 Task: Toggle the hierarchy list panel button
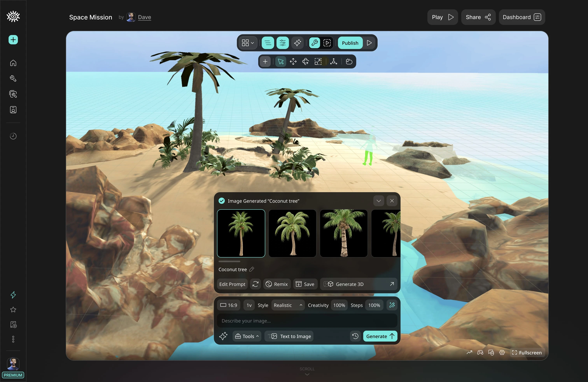(x=268, y=43)
